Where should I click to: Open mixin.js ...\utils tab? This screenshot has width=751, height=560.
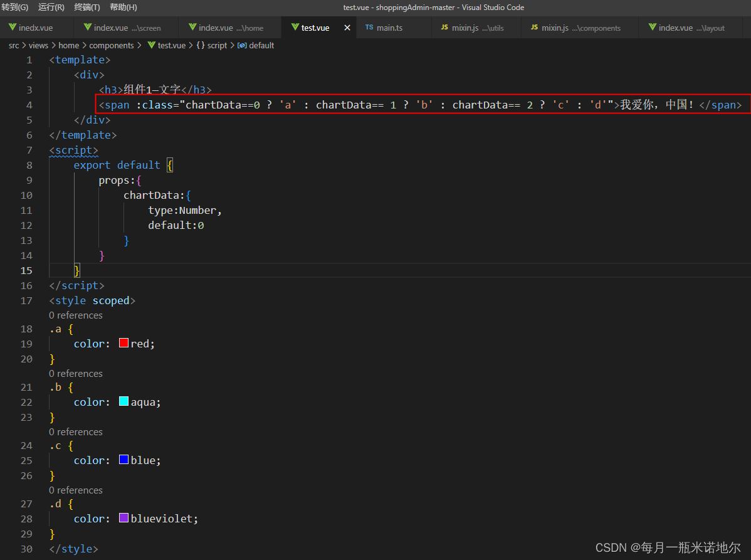[476, 28]
